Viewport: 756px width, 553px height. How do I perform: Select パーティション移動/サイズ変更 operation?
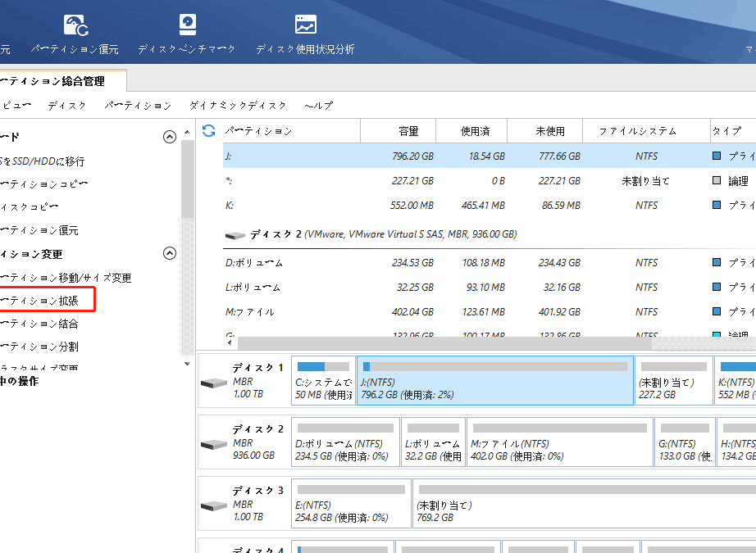[66, 278]
